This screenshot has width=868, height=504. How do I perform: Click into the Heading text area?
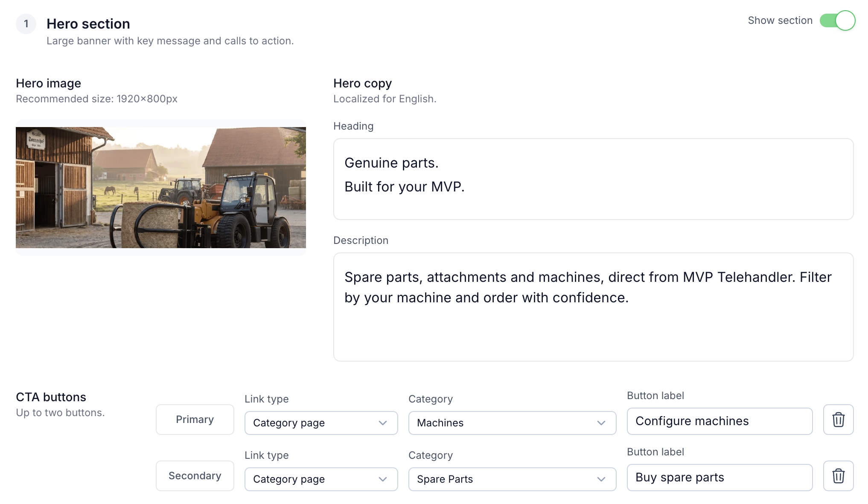coord(593,179)
